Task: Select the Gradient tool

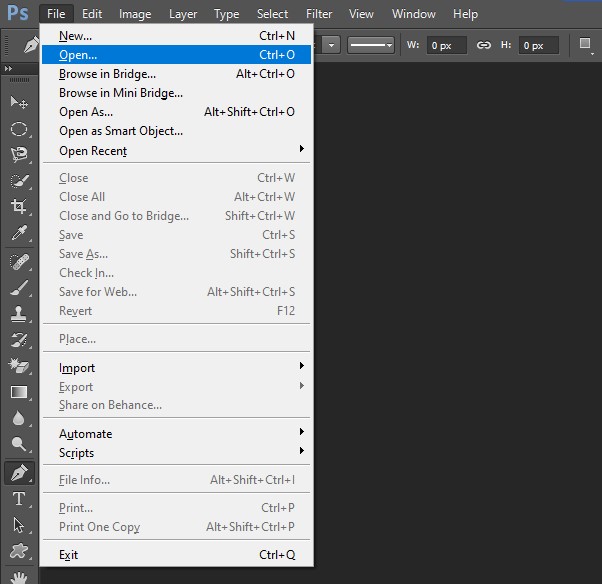Action: (x=18, y=392)
